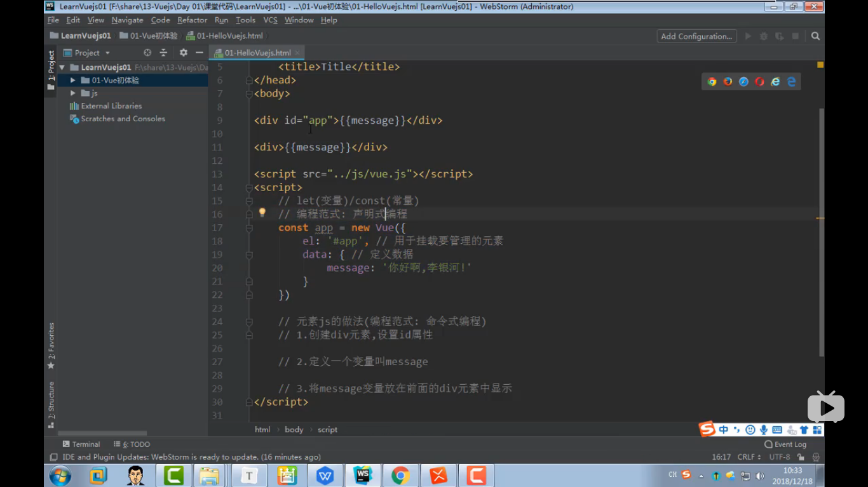Viewport: 868px width, 487px height.
Task: Close the 01-HelloVuejs.html editor tab
Action: click(297, 53)
